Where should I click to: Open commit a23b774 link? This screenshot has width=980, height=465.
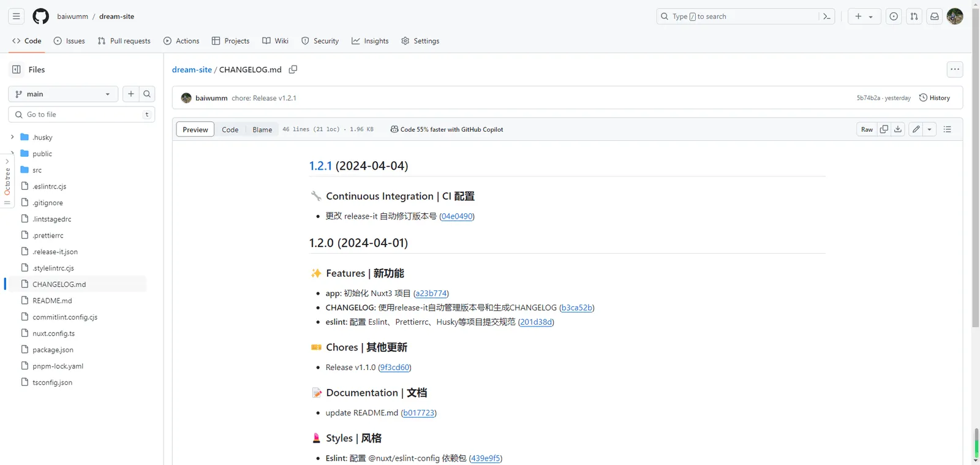click(x=431, y=293)
